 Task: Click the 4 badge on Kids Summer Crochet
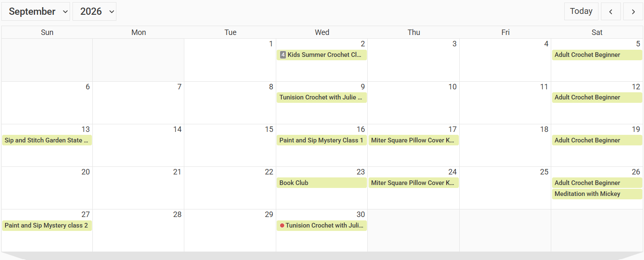click(283, 55)
